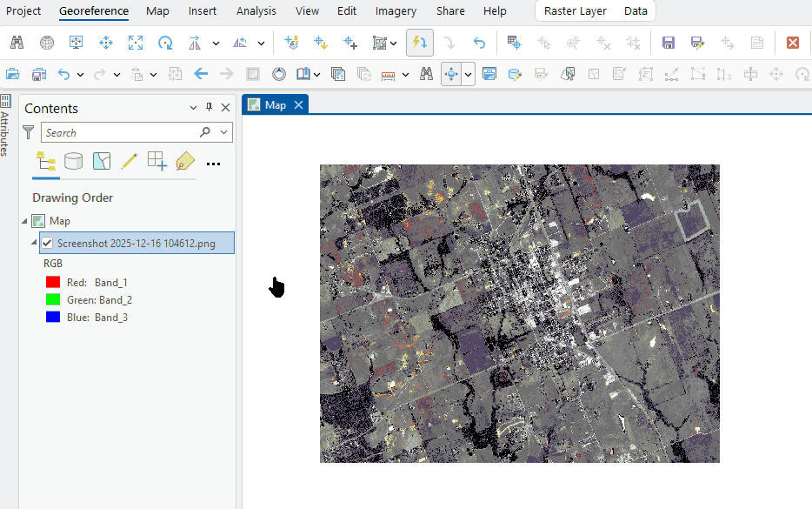Toggle the Auto Apply lightning button
This screenshot has height=509, width=812.
[x=420, y=43]
